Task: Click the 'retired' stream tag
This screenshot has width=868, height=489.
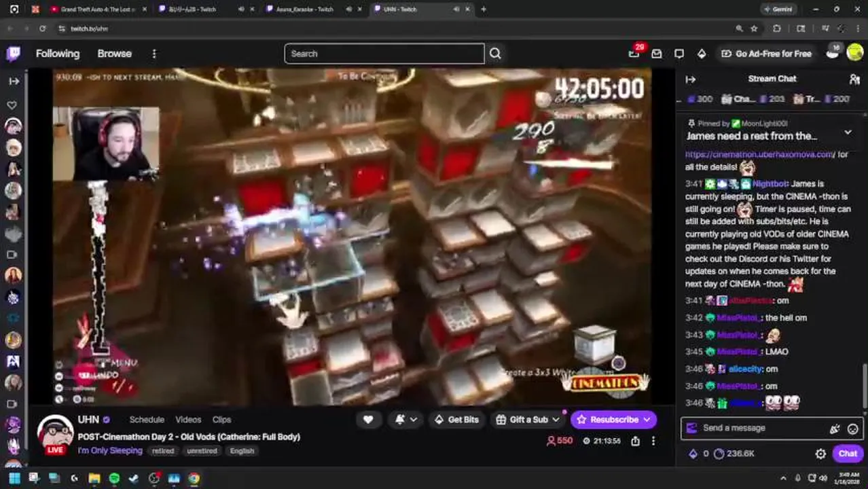Action: pos(163,451)
